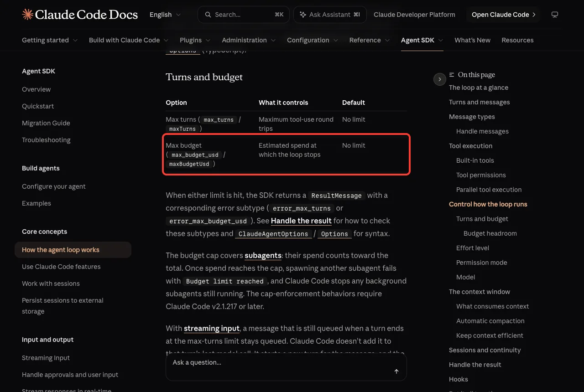Go to What's New tab
This screenshot has height=392, width=584.
click(472, 40)
